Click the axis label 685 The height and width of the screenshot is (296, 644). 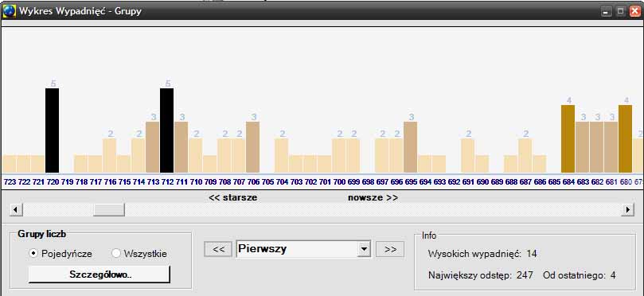(554, 181)
